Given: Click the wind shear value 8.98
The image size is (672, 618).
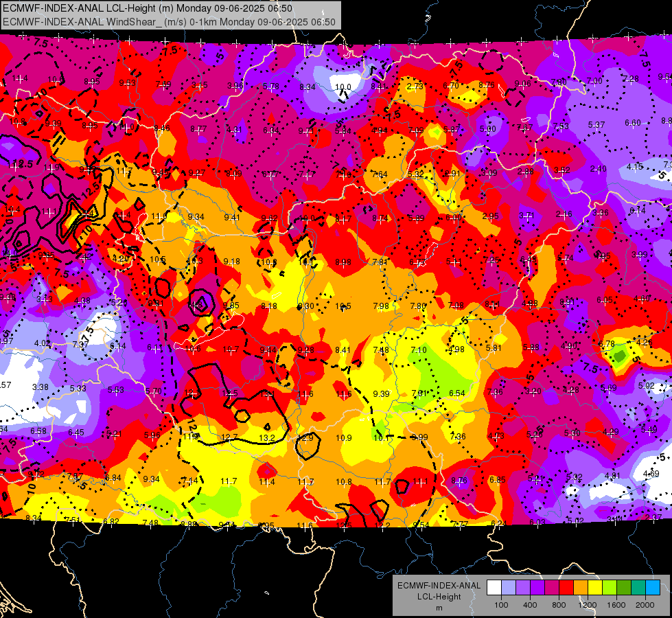Looking at the screenshot, I should 343,262.
